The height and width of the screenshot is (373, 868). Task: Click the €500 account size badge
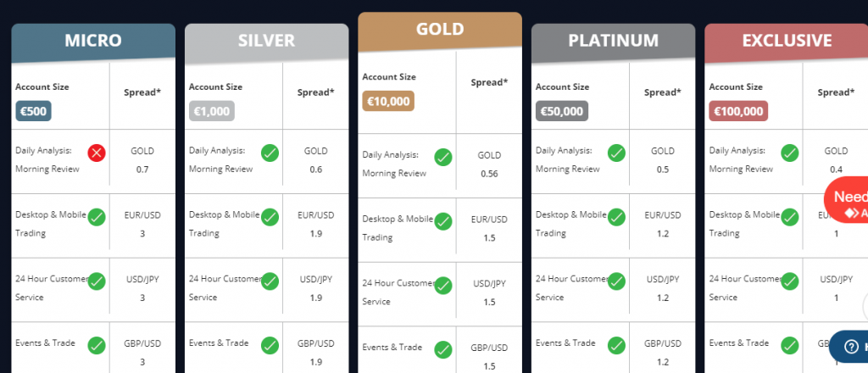(x=33, y=111)
